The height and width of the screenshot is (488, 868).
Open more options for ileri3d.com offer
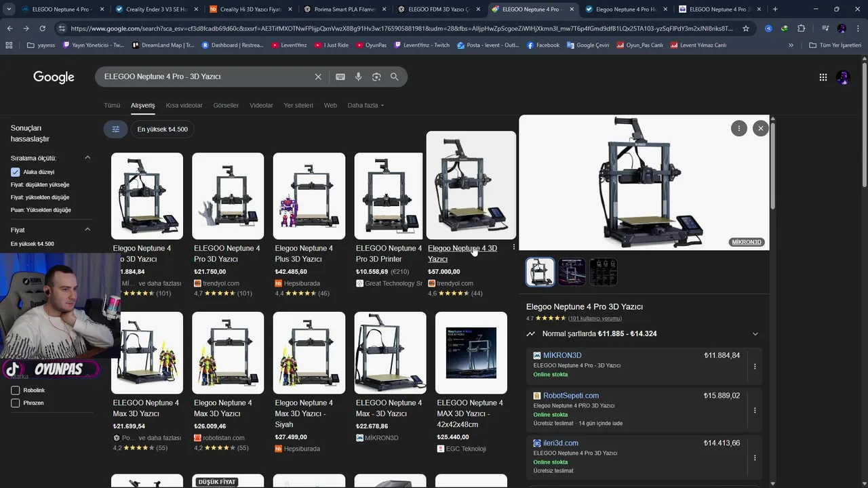click(x=755, y=457)
